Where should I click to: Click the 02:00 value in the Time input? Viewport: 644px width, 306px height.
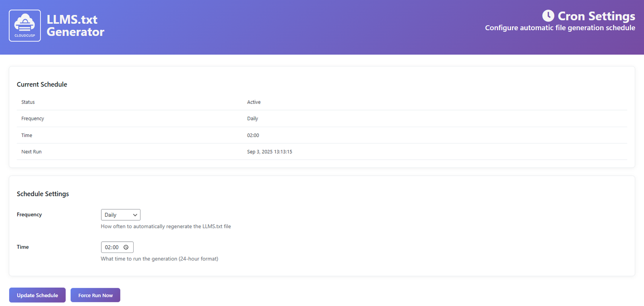pyautogui.click(x=111, y=247)
